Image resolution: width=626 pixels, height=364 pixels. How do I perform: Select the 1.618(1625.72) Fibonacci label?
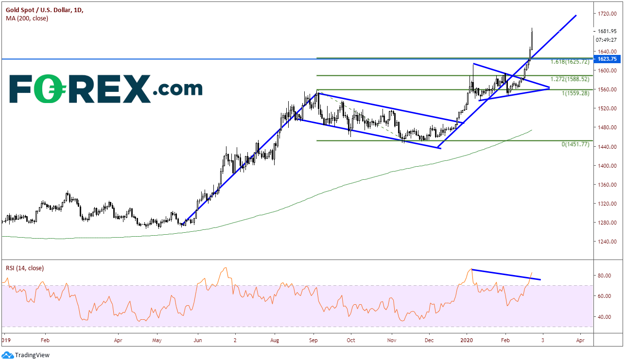pyautogui.click(x=570, y=62)
